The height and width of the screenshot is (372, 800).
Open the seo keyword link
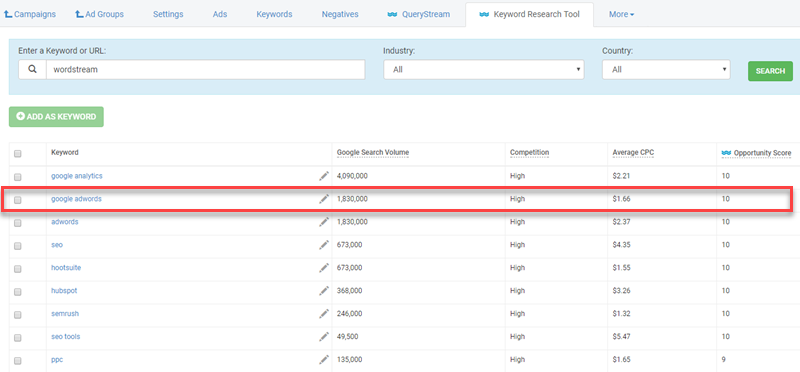tap(57, 244)
